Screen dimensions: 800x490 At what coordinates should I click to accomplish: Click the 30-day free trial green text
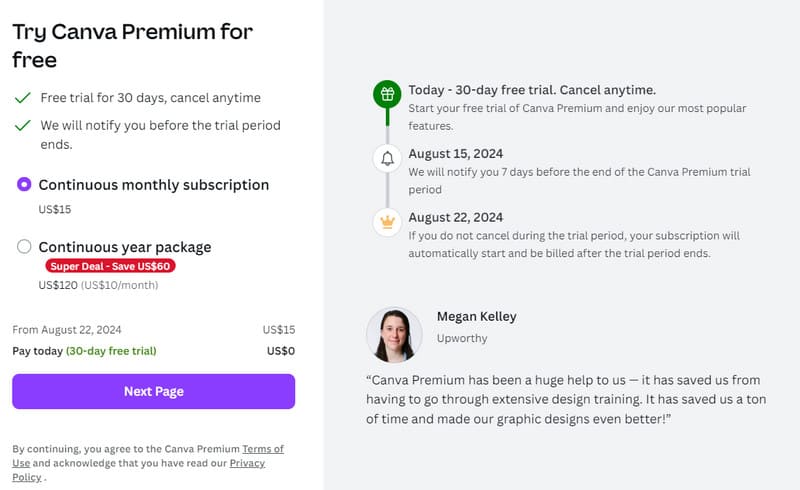pyautogui.click(x=111, y=351)
